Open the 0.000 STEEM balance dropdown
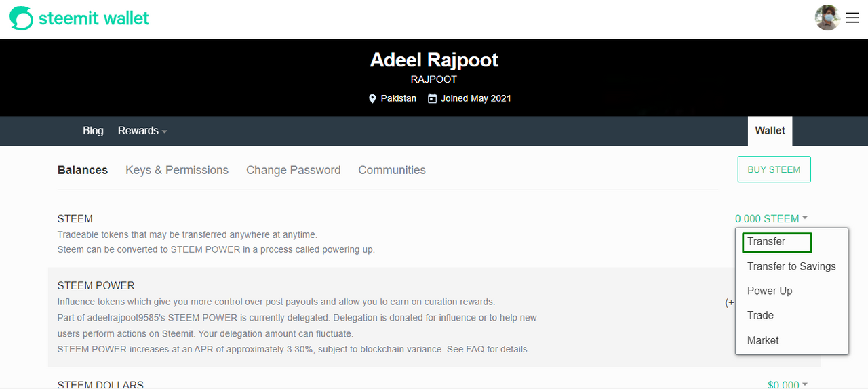Screen dimensions: 868x389 [771, 219]
